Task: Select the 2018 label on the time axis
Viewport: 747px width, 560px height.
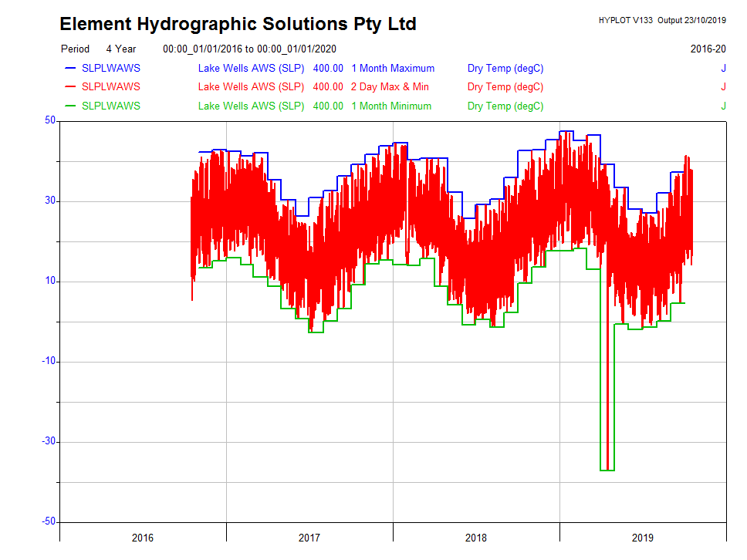Action: (x=476, y=538)
